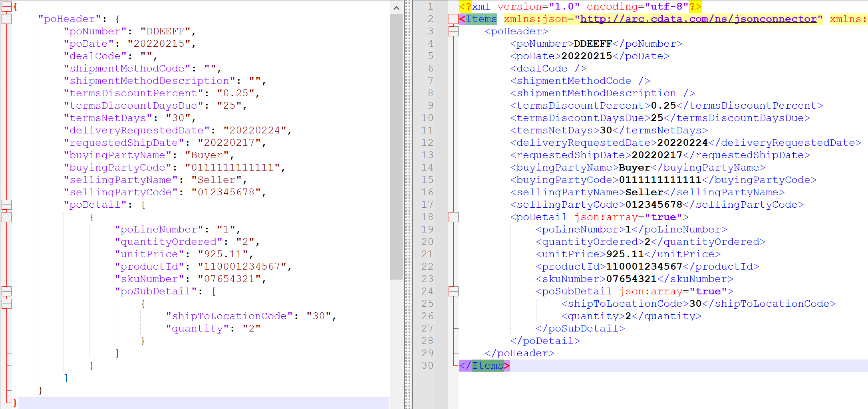Collapse the XML poSubDetail fold on line 24
The width and height of the screenshot is (868, 409).
pyautogui.click(x=453, y=292)
